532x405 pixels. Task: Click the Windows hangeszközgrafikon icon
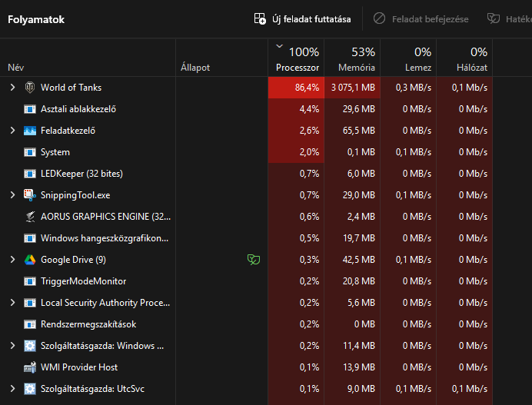tap(30, 238)
